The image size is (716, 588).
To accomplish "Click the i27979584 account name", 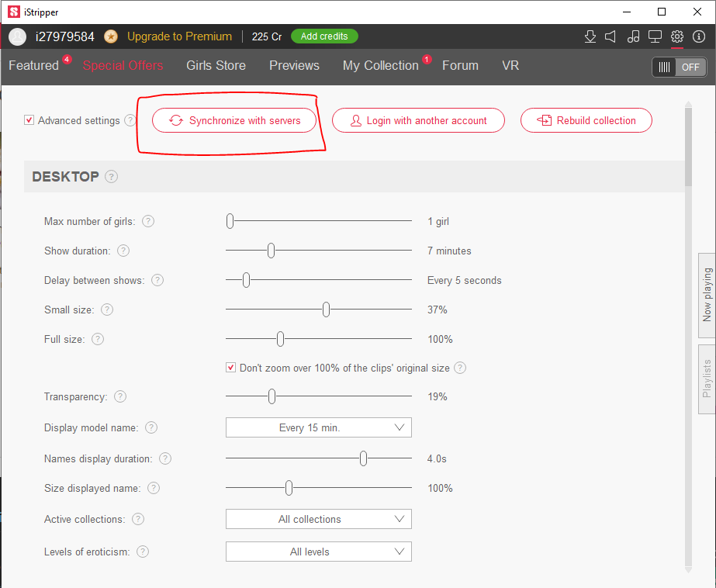I will pos(65,36).
